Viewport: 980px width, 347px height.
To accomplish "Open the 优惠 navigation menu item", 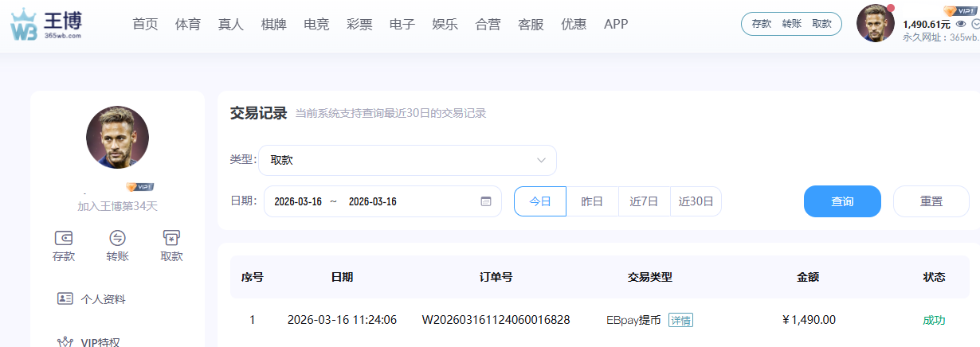I will tap(574, 24).
